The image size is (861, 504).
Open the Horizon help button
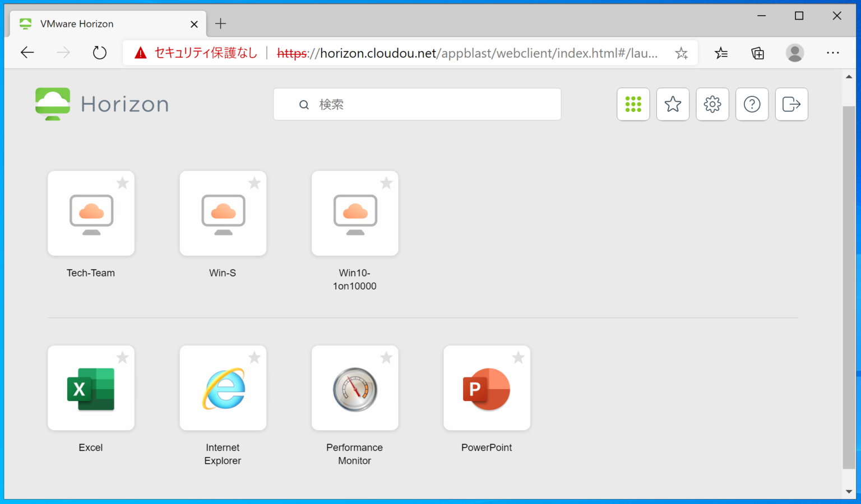752,104
